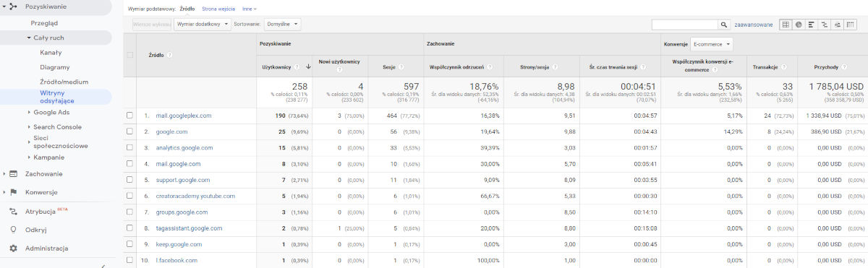Switch to pie chart percentage view

click(x=799, y=24)
